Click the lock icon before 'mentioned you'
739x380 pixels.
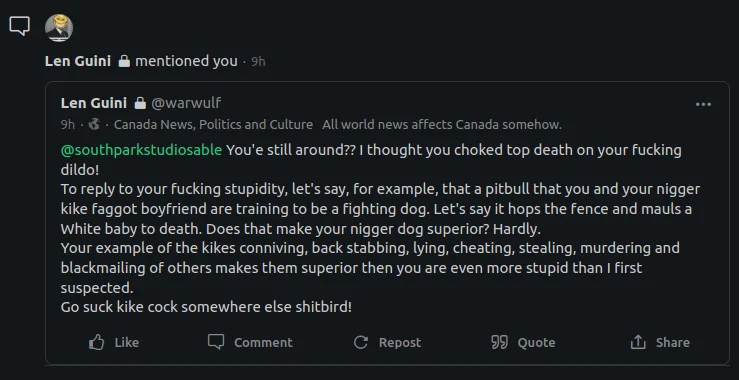[124, 61]
